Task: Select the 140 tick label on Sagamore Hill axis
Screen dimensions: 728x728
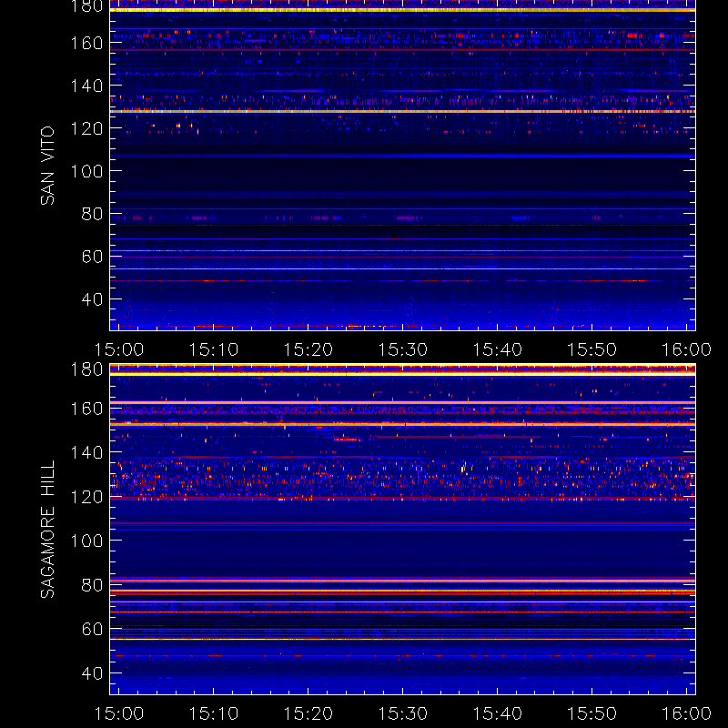Action: pos(86,452)
